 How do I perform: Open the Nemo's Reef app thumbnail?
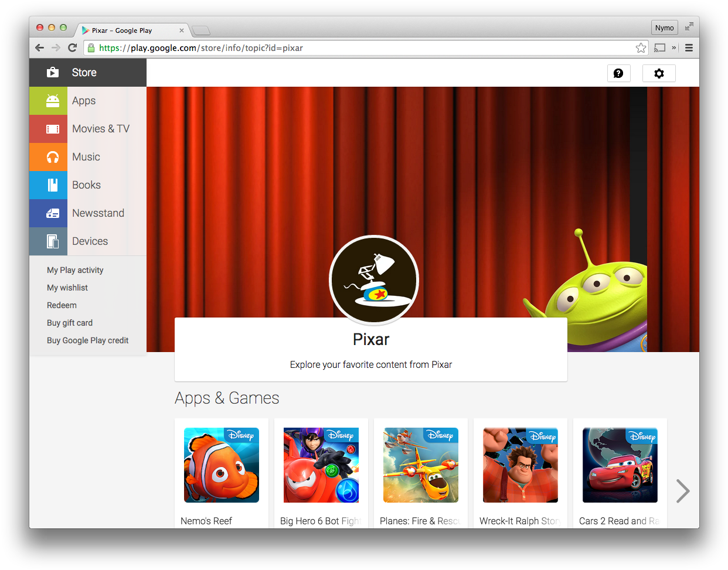click(221, 465)
